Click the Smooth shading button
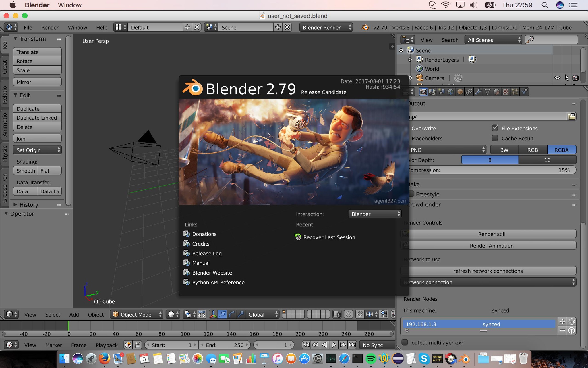588x368 pixels. [x=25, y=171]
